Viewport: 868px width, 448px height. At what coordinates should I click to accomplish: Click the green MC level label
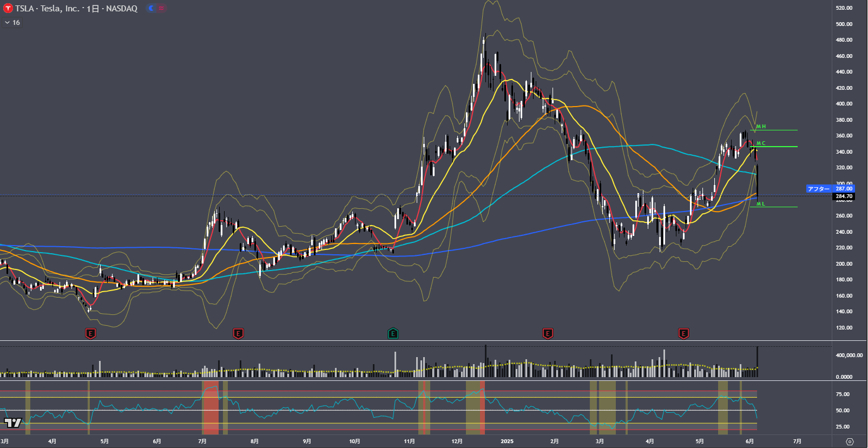(761, 143)
